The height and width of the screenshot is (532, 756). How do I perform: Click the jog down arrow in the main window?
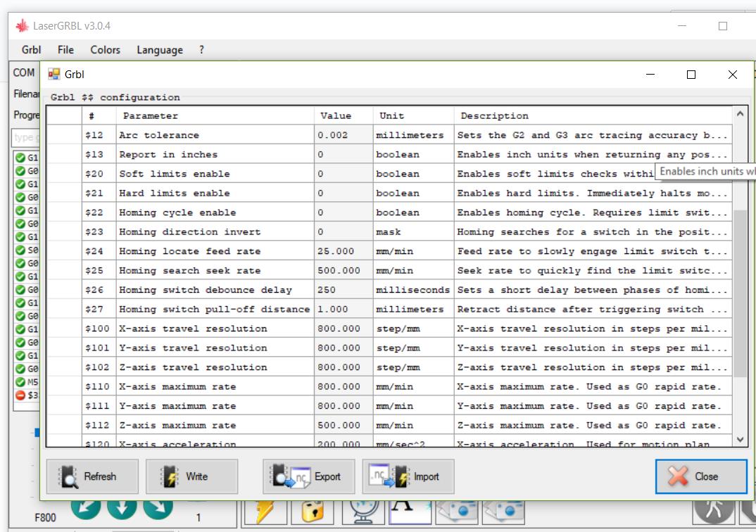coord(122,509)
